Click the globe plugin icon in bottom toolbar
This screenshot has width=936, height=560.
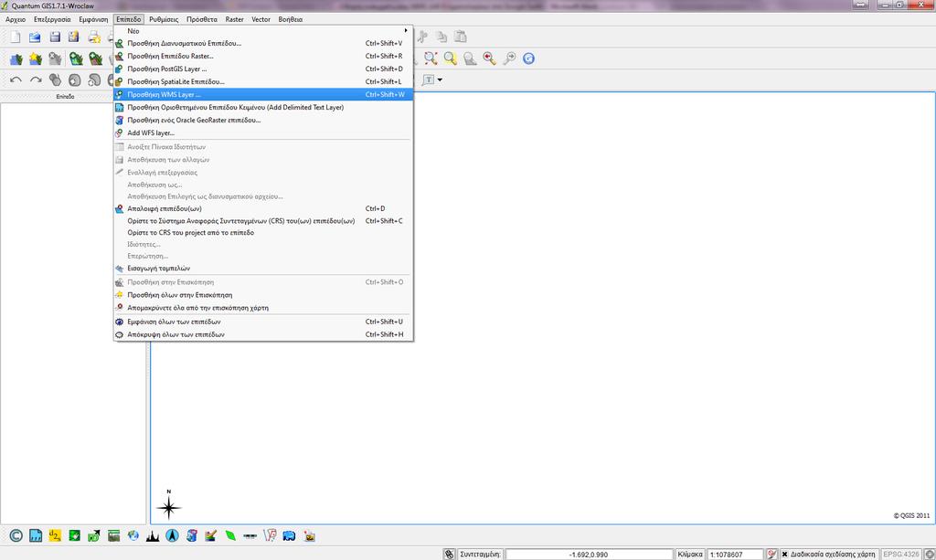point(133,535)
